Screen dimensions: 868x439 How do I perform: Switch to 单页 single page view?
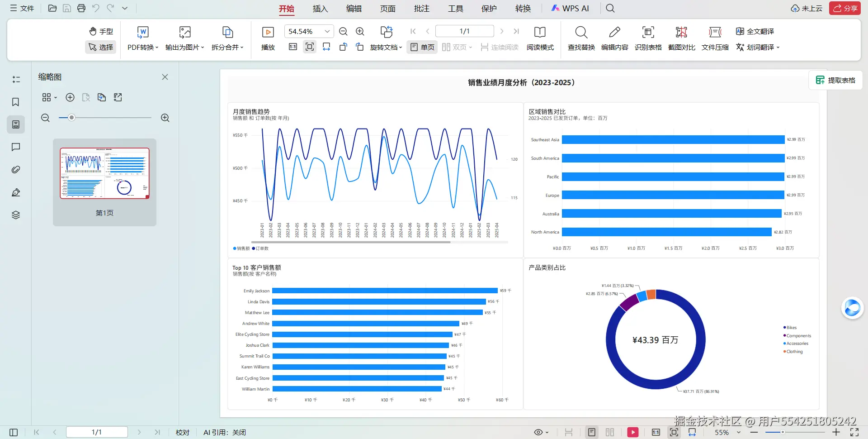tap(422, 47)
